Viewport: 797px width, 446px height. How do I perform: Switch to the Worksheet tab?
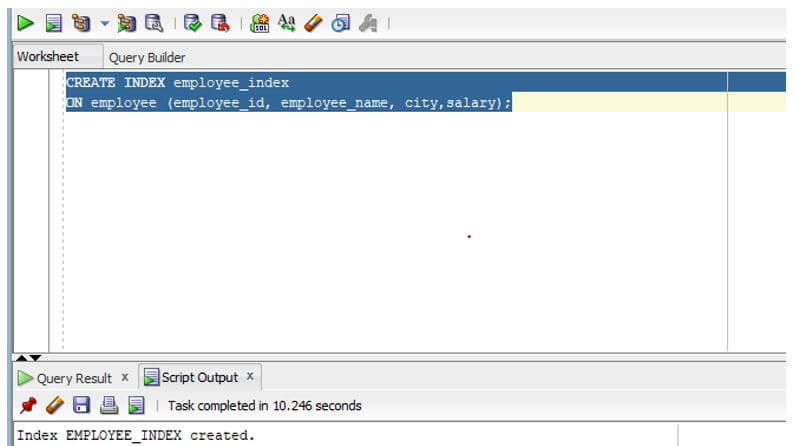click(x=48, y=56)
